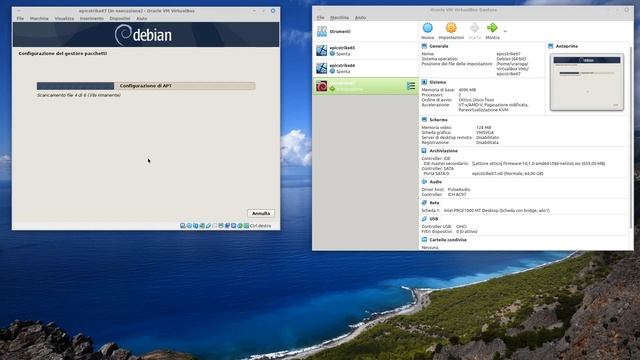Open the Schermo settings header link
The height and width of the screenshot is (360, 640).
point(438,120)
